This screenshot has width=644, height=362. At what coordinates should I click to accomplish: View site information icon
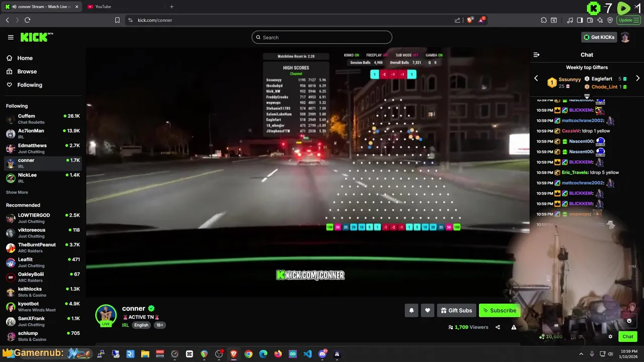[x=130, y=20]
